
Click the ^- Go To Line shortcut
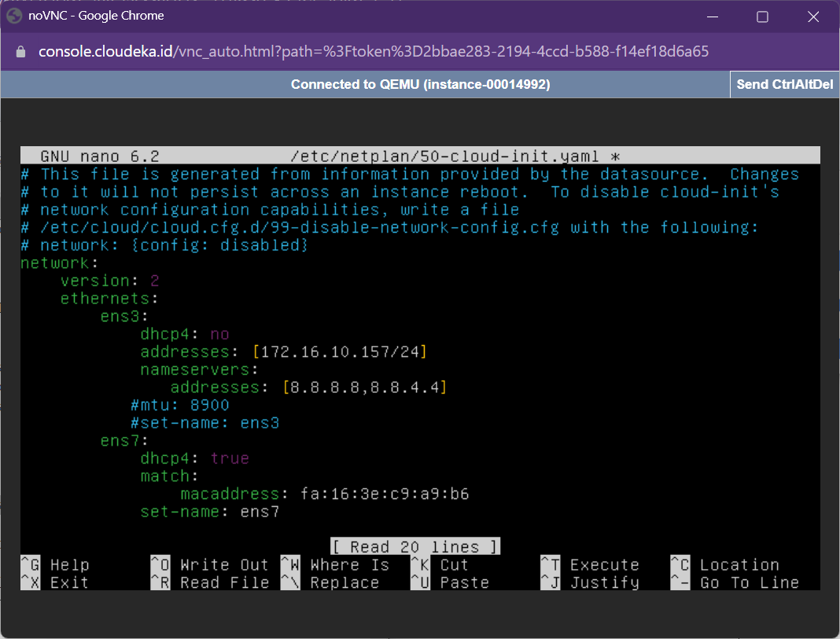[735, 582]
